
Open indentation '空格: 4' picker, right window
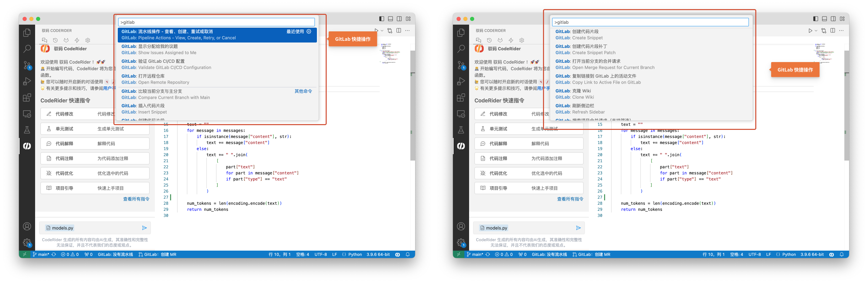[x=736, y=255]
